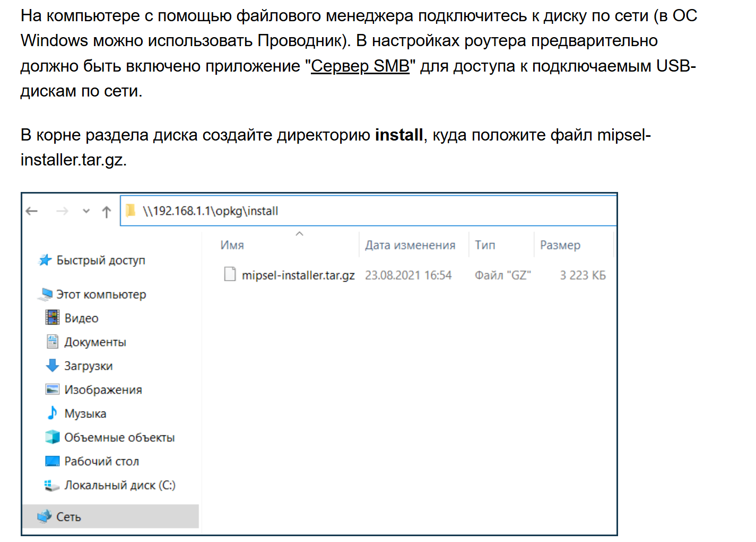Open the recent locations dropdown chevron
756x542 pixels.
(86, 212)
